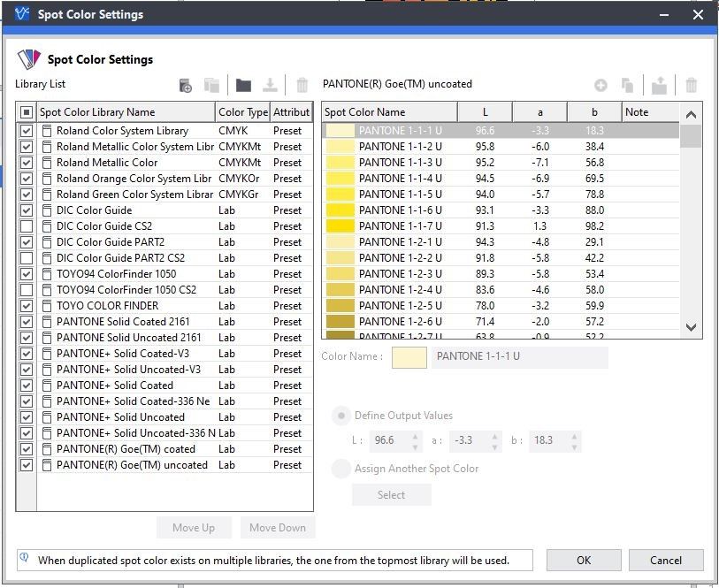Click the Color Name preview swatch
This screenshot has width=719, height=588.
tap(409, 357)
